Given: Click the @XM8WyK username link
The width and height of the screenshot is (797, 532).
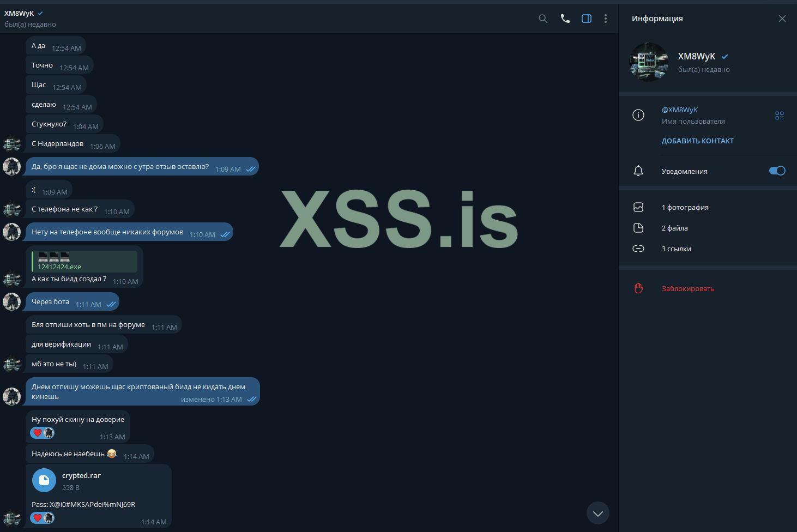Looking at the screenshot, I should coord(680,110).
